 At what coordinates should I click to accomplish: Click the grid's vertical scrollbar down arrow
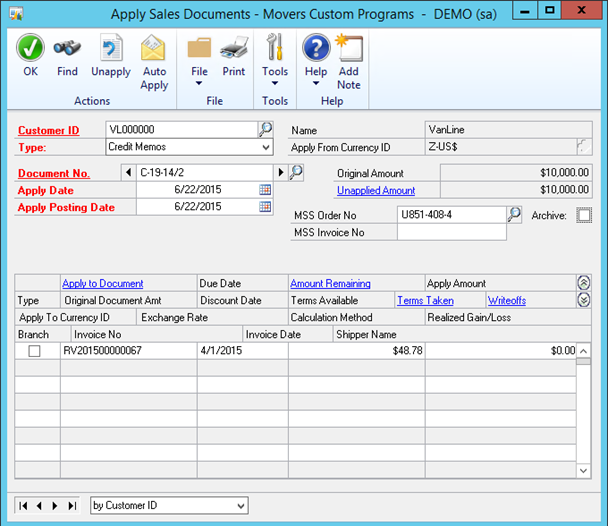[x=584, y=470]
